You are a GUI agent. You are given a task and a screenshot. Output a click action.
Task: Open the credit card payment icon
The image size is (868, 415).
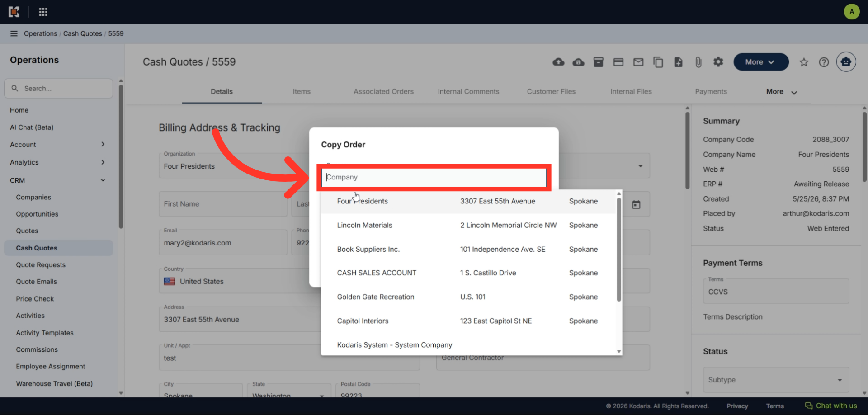[x=618, y=62]
